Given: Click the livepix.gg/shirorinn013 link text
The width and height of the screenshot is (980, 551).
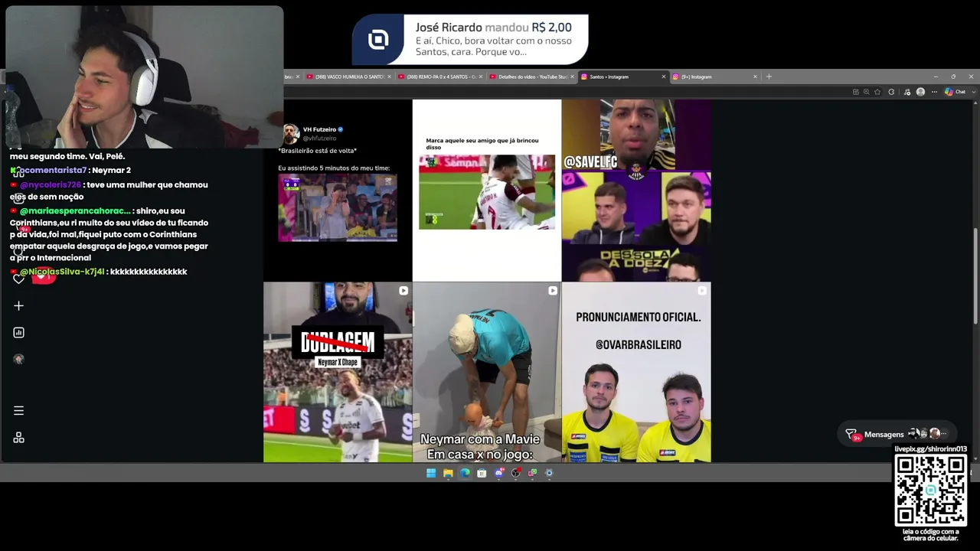Looking at the screenshot, I should (931, 449).
